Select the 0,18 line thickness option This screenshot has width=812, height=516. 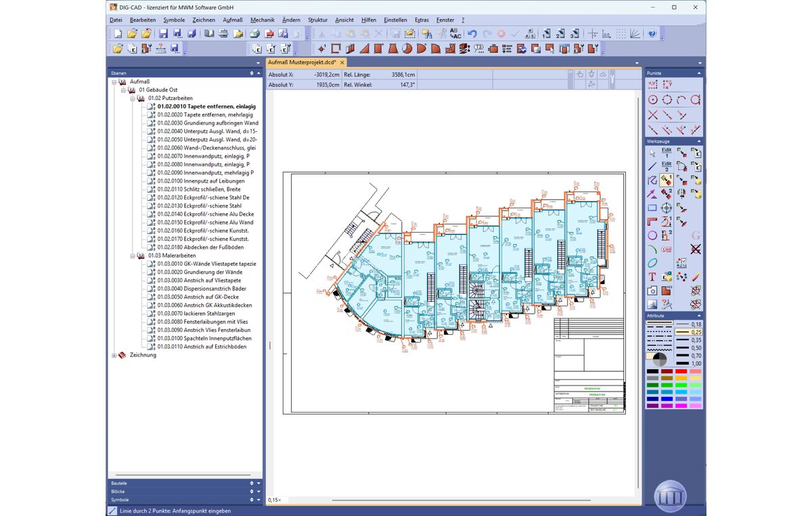click(688, 325)
